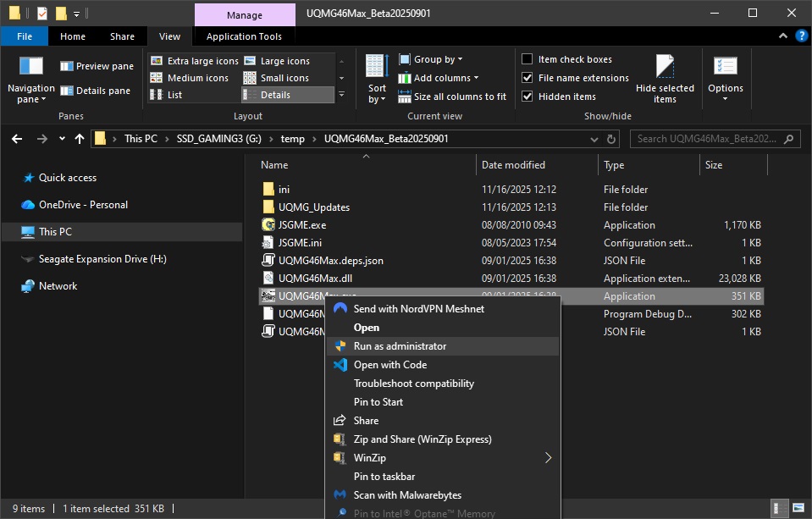Switch to List layout
The height and width of the screenshot is (519, 812).
[x=166, y=95]
